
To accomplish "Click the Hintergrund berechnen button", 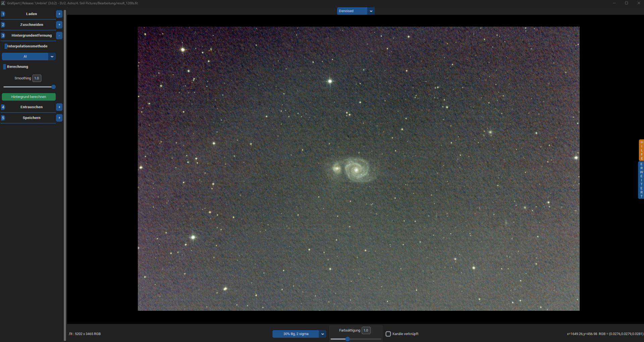I will coord(29,97).
